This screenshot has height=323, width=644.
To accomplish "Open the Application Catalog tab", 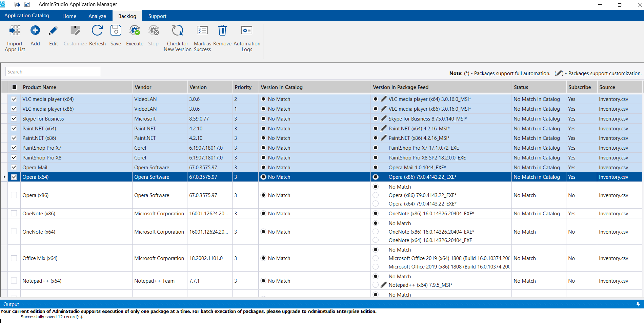I will pos(27,16).
